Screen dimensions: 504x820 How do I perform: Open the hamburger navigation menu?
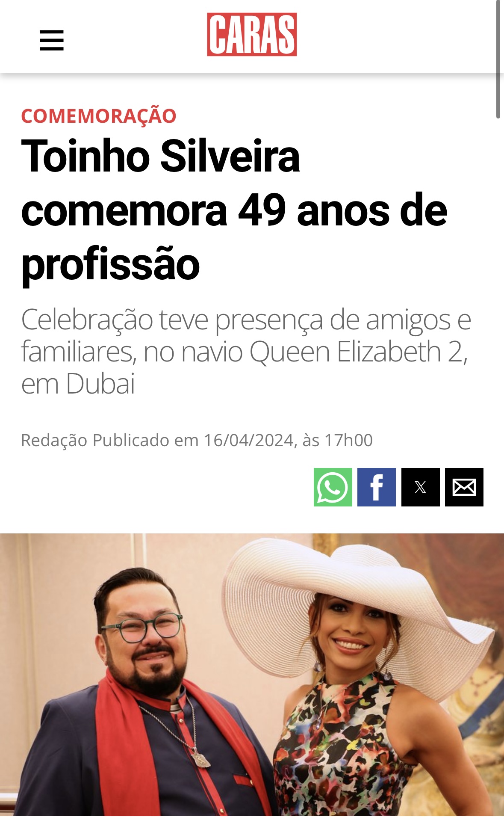click(x=51, y=40)
